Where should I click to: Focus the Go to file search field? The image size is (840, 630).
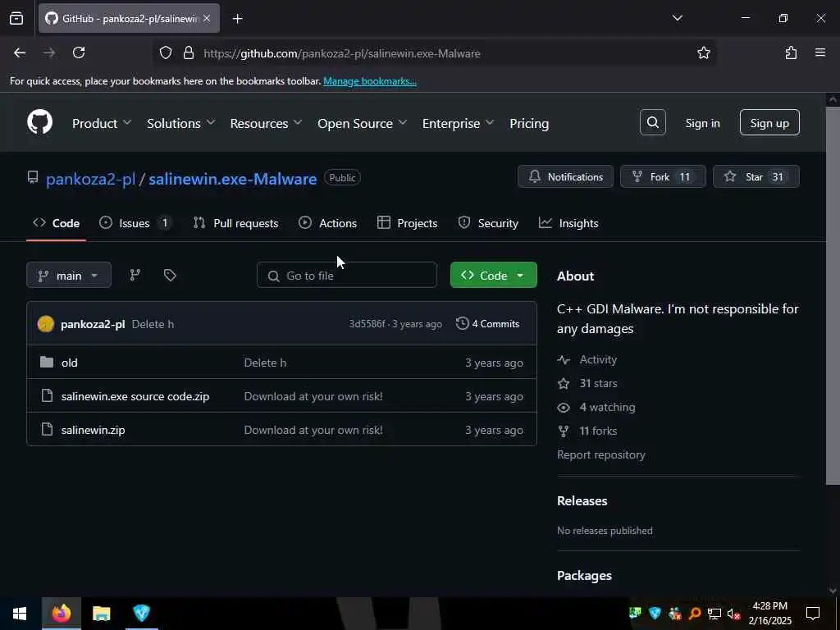pos(347,275)
